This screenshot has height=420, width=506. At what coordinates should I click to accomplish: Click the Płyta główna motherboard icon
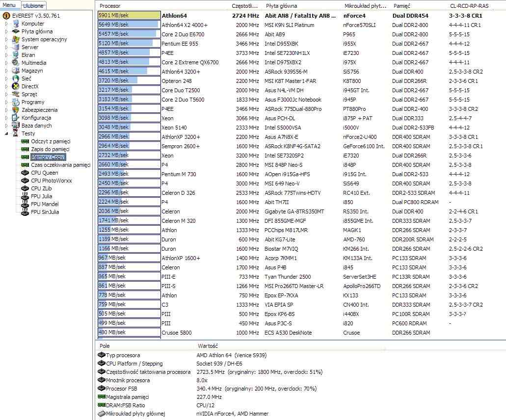point(16,31)
